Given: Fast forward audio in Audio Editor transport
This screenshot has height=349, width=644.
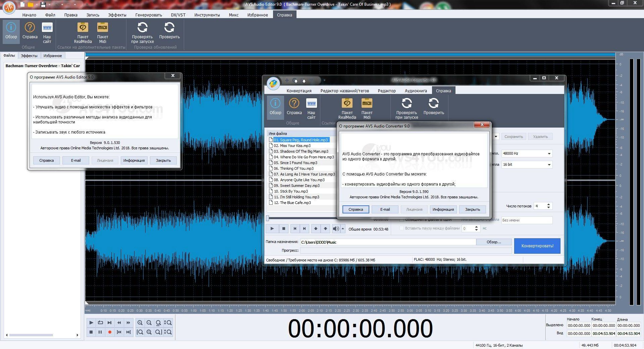Looking at the screenshot, I should (x=128, y=322).
